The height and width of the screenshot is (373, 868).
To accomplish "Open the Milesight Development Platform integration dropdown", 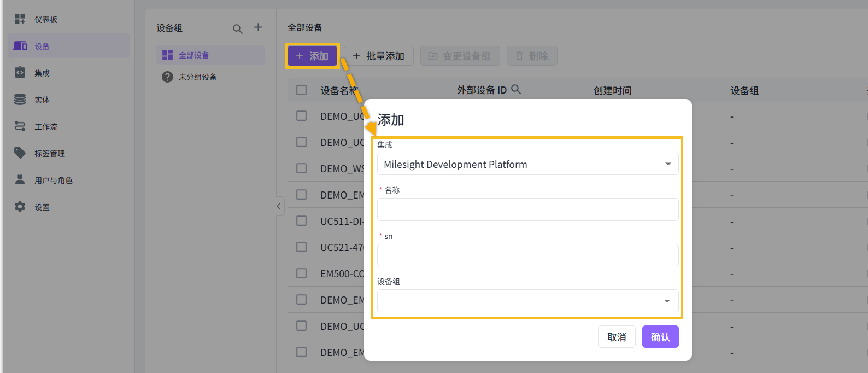I will click(x=527, y=164).
